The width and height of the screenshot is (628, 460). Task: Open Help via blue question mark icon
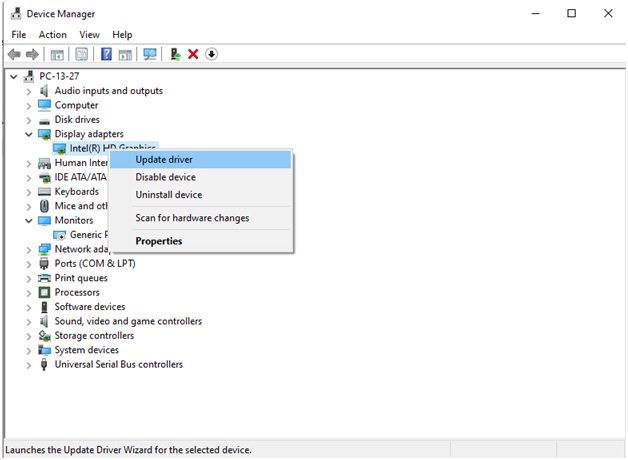(106, 54)
